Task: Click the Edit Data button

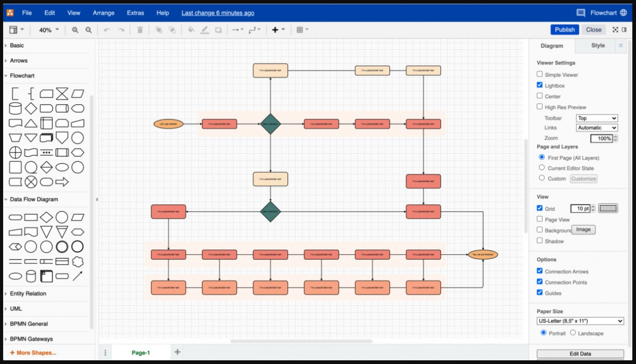Action: pyautogui.click(x=580, y=353)
